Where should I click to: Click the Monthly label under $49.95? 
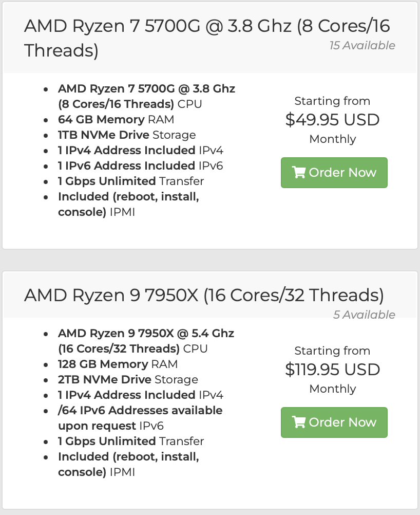click(x=332, y=139)
